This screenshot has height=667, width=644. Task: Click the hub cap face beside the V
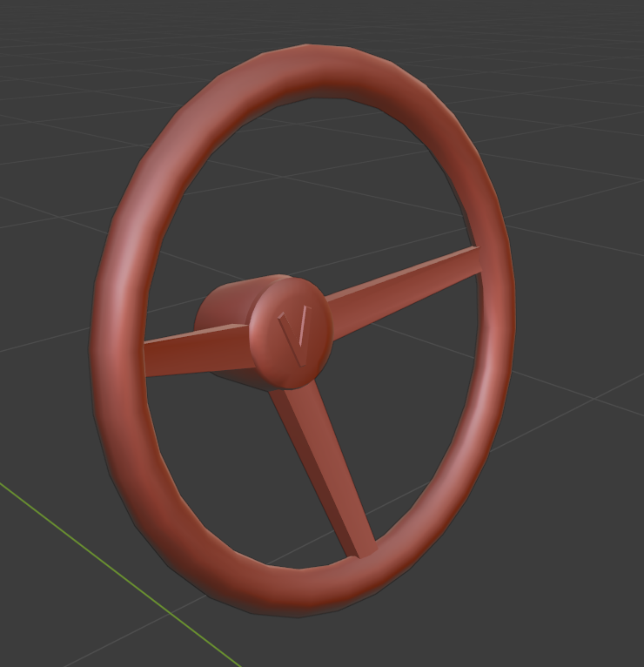point(268,340)
